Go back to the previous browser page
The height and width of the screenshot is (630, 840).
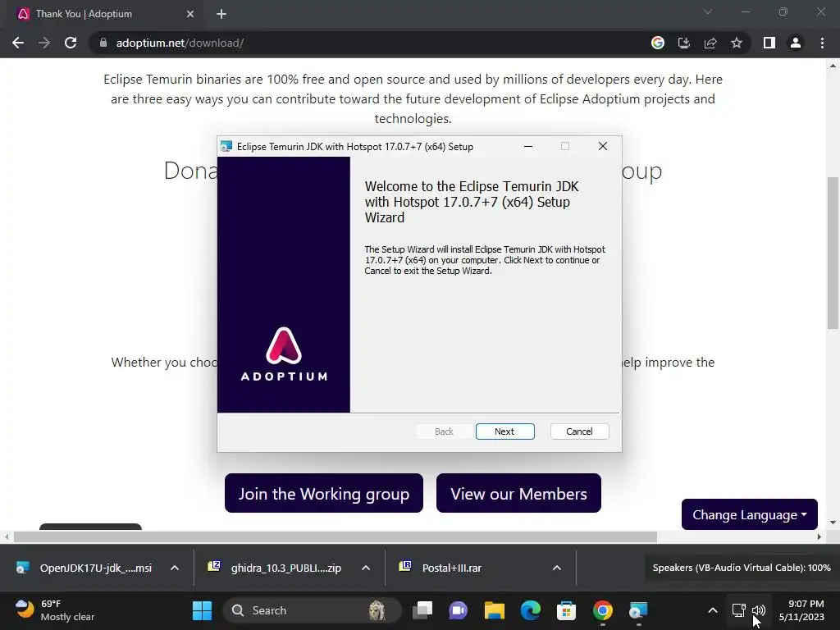point(18,43)
